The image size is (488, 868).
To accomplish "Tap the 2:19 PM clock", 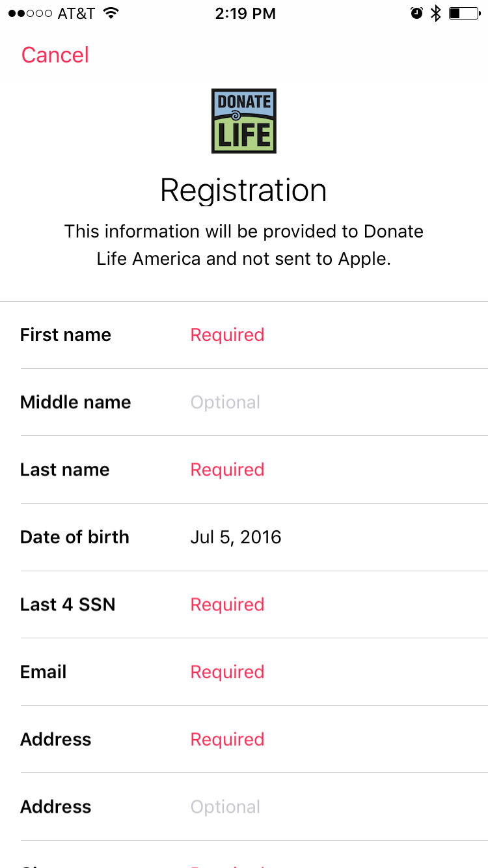I will (245, 14).
